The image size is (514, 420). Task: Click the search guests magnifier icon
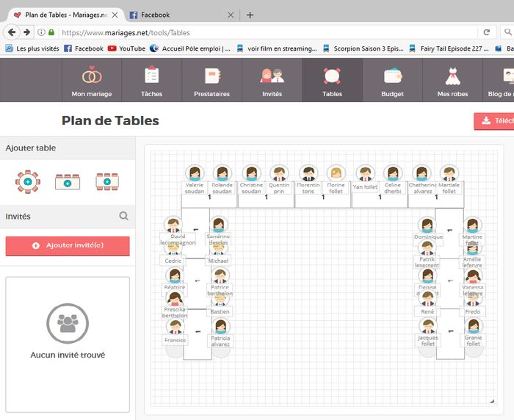pyautogui.click(x=123, y=216)
